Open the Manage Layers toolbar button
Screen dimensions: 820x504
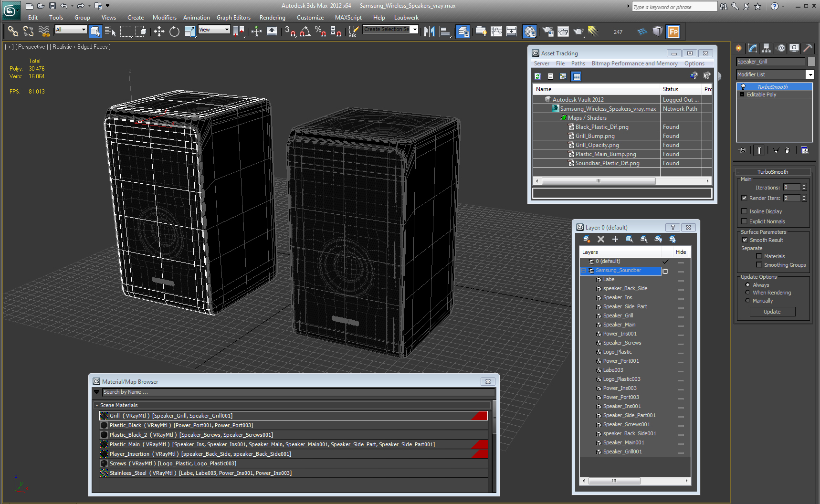click(463, 31)
